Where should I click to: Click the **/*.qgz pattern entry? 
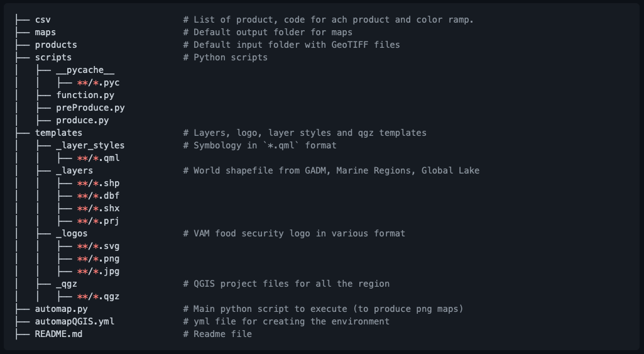[98, 296]
